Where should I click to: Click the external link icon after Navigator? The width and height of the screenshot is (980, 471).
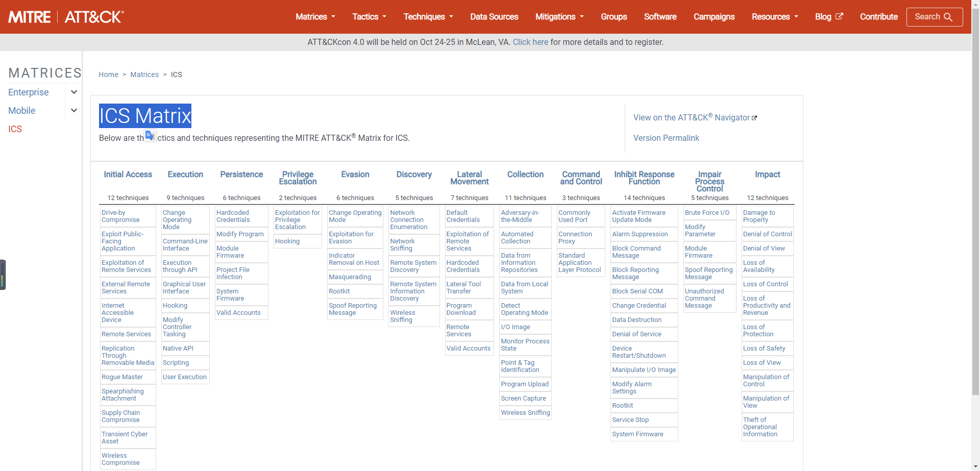(754, 118)
